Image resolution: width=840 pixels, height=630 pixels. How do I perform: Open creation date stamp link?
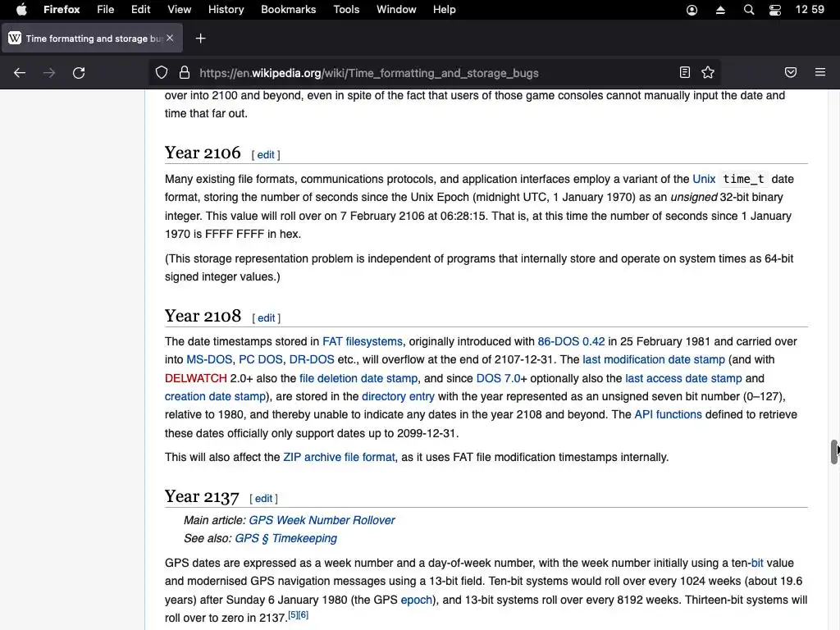click(x=216, y=397)
